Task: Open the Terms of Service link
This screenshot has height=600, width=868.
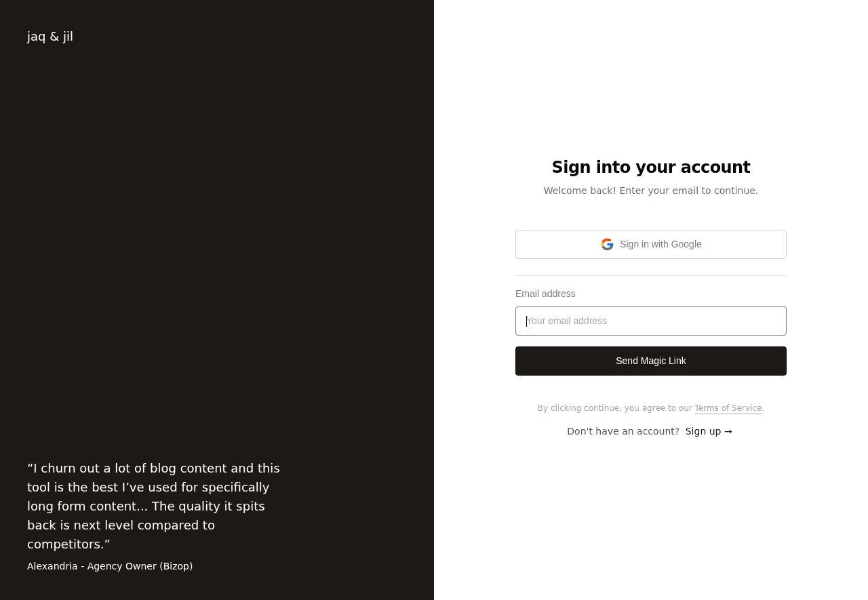Action: pyautogui.click(x=728, y=408)
